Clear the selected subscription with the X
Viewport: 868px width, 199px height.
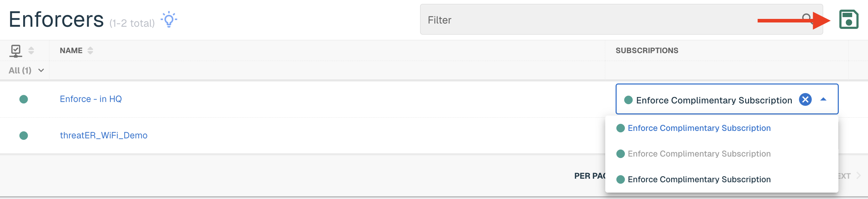point(805,99)
